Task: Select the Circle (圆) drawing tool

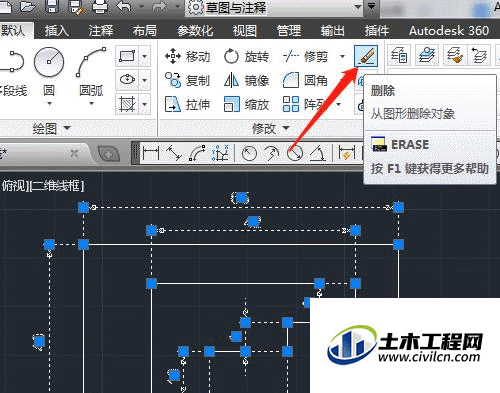Action: coord(49,76)
